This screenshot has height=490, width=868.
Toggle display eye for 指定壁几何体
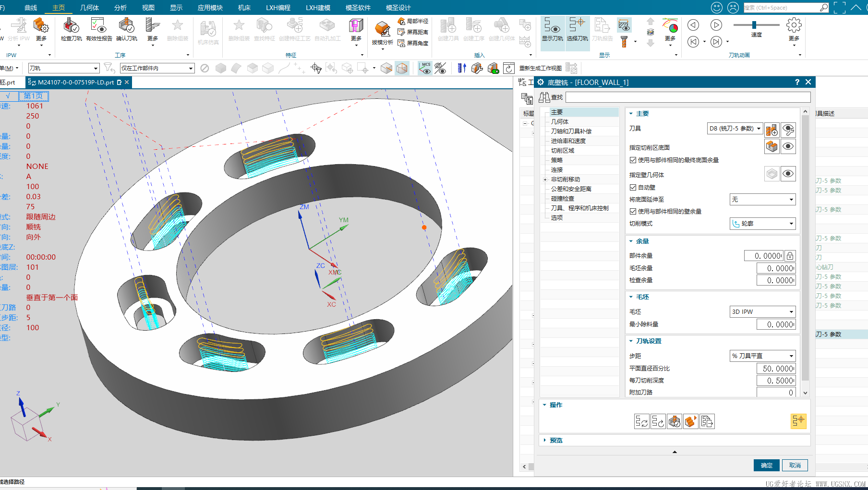point(788,174)
